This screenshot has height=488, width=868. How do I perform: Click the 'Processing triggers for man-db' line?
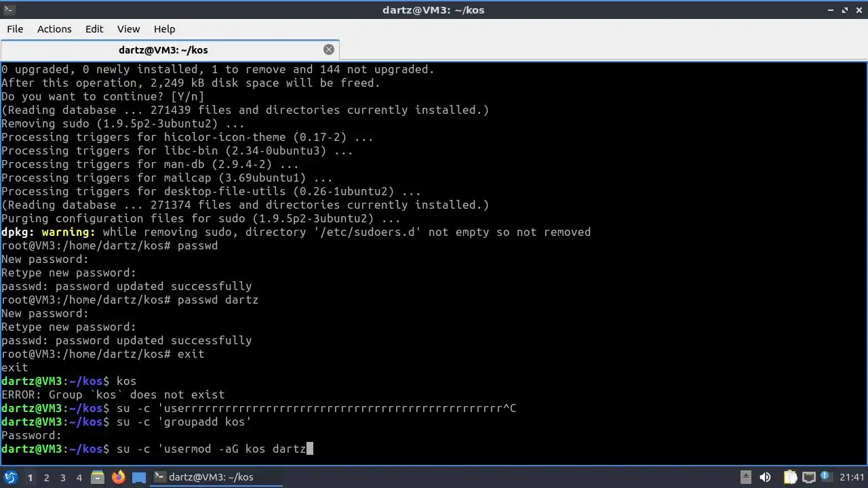[150, 164]
